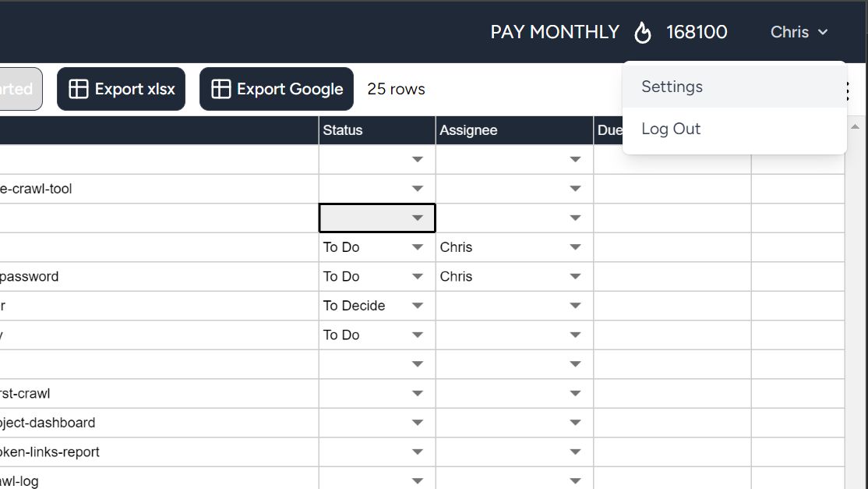
Task: Export the table as xlsx
Action: pyautogui.click(x=122, y=89)
